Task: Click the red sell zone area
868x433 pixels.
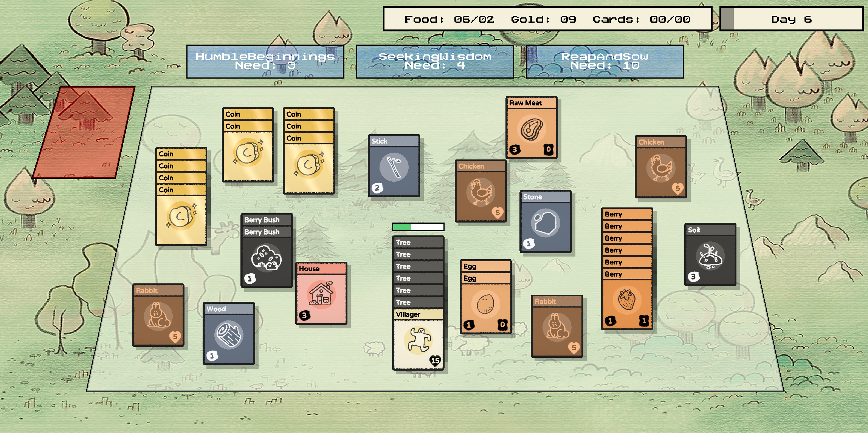Action: pyautogui.click(x=84, y=132)
